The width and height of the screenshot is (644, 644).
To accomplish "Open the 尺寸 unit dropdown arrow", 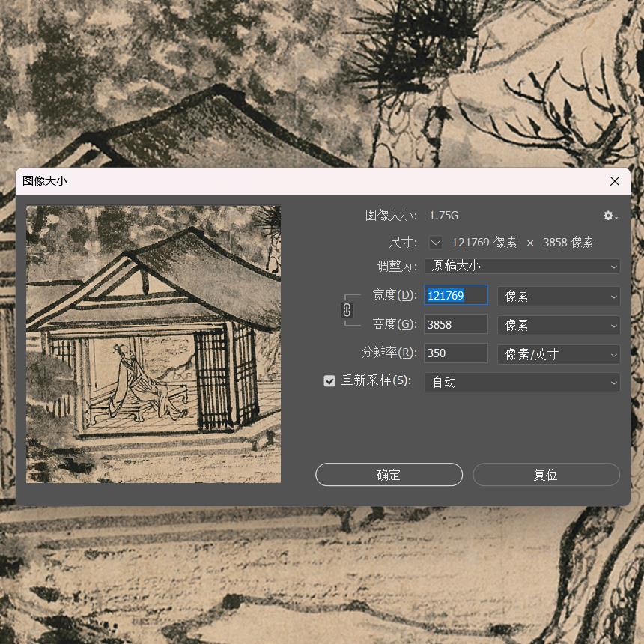I will point(436,243).
